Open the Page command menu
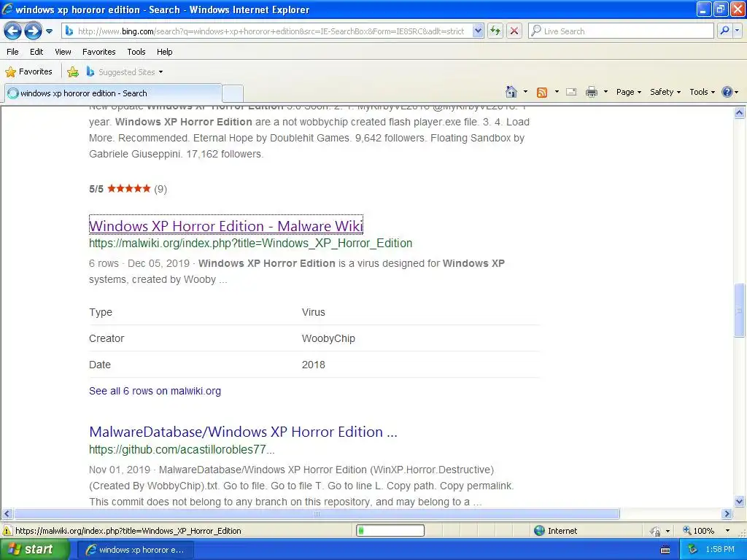Screen dimensions: 747x560 tap(628, 92)
